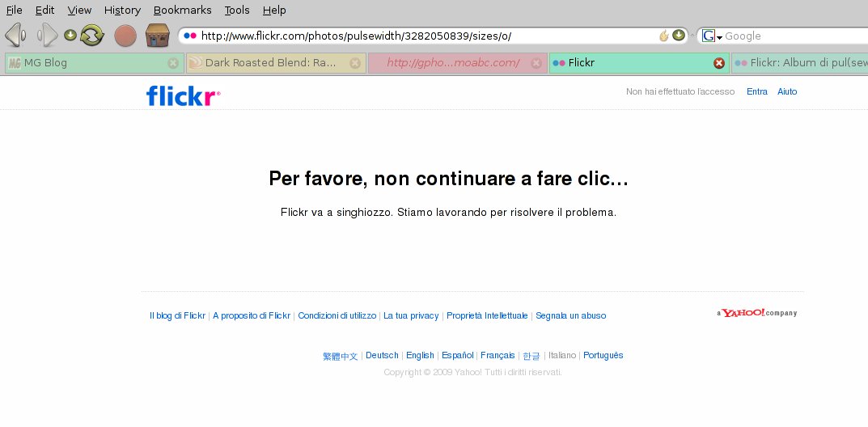Viewport: 868px width, 427px height.
Task: Click the flickr logo
Action: pos(184,95)
